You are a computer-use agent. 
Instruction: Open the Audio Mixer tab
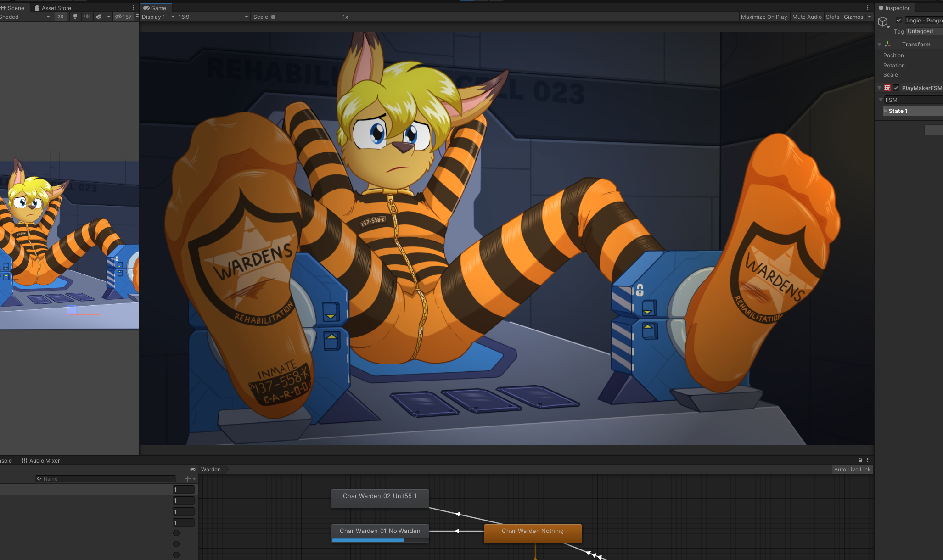point(41,460)
